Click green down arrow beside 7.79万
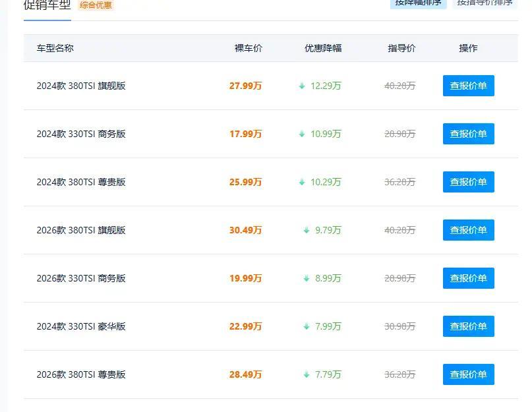This screenshot has height=412, width=532. point(307,375)
